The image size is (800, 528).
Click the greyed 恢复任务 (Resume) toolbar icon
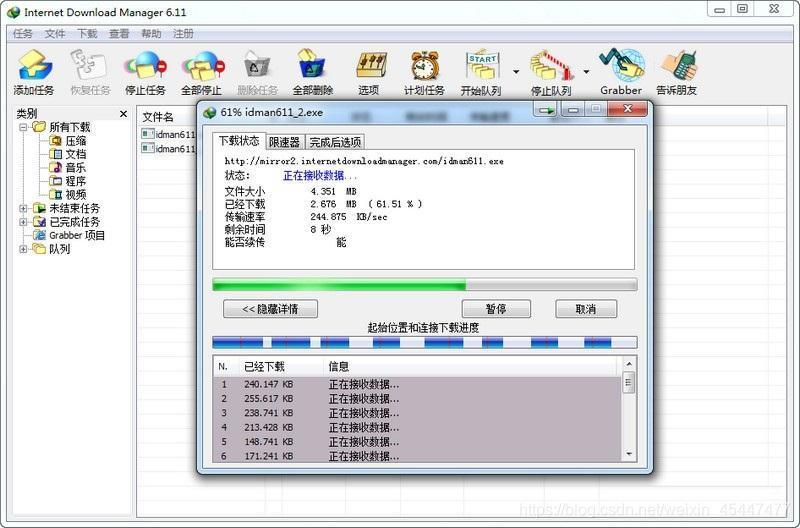[x=90, y=72]
